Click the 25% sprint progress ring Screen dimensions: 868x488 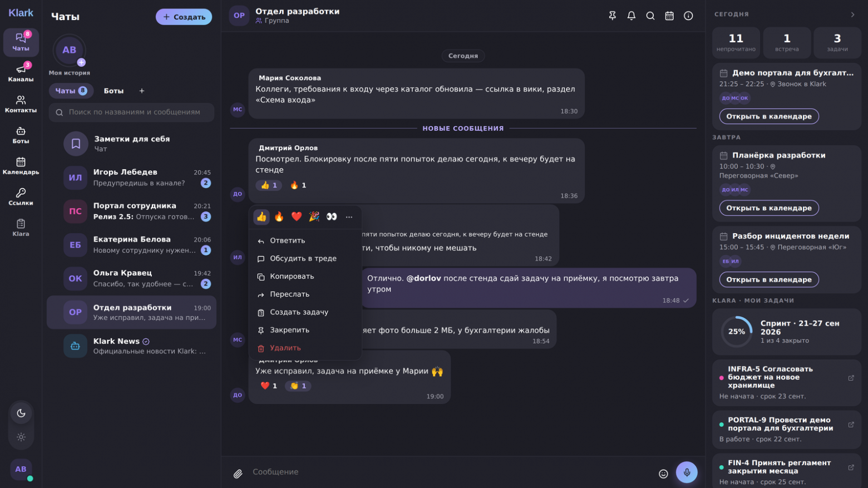tap(737, 332)
